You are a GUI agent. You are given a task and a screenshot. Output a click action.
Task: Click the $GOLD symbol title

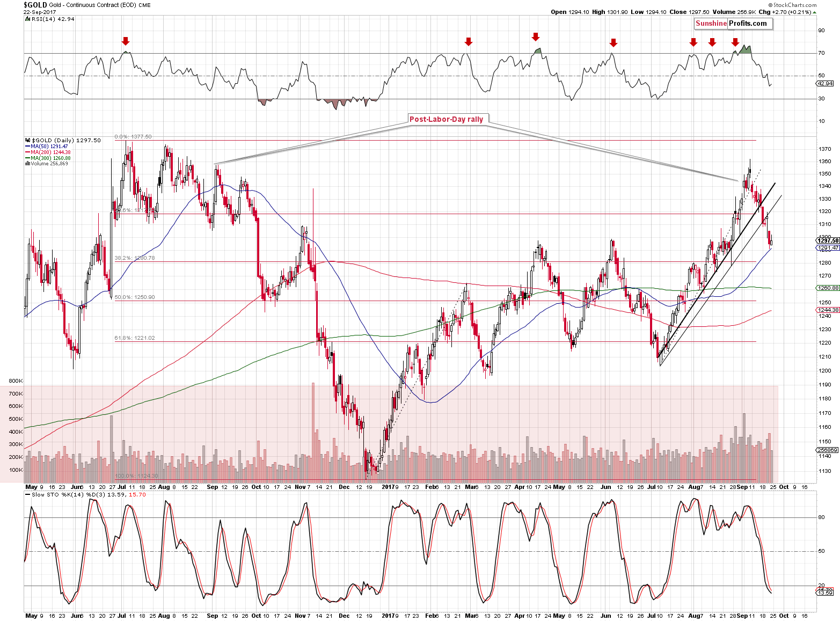[x=35, y=5]
